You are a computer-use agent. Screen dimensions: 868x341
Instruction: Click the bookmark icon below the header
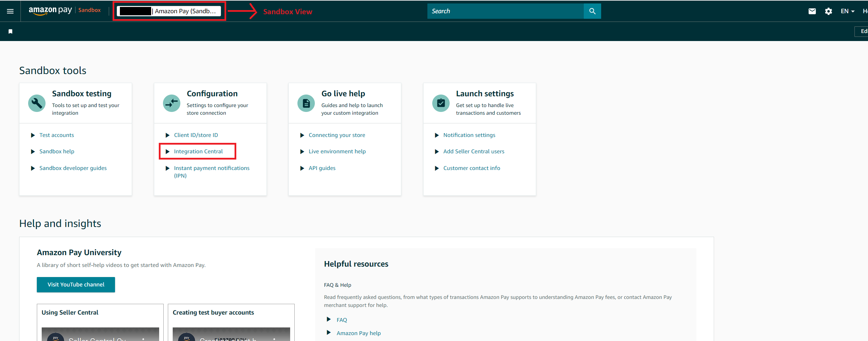[10, 31]
